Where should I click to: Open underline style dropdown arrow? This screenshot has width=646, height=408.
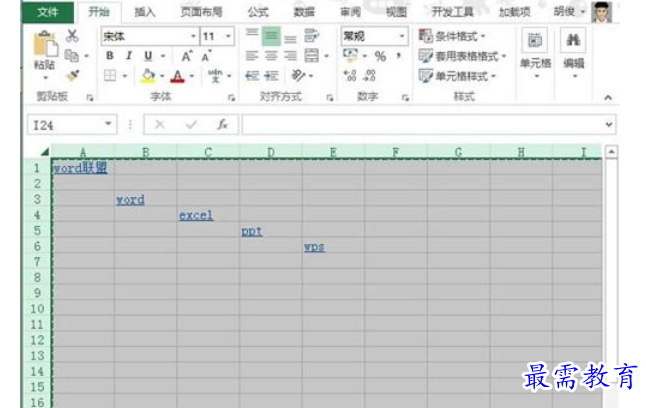click(163, 56)
